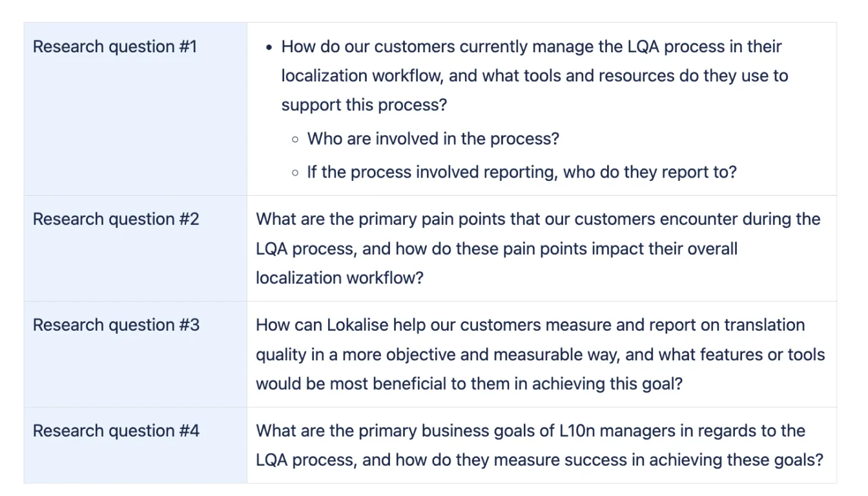Click the hollow bullet before "Who are involved"
This screenshot has height=496, width=868.
pyautogui.click(x=295, y=139)
